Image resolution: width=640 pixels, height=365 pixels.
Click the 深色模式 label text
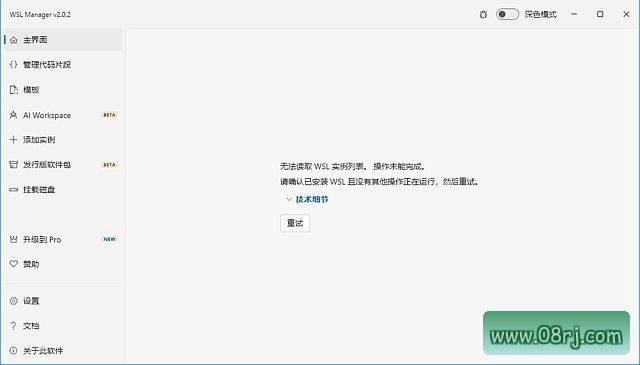(x=540, y=15)
